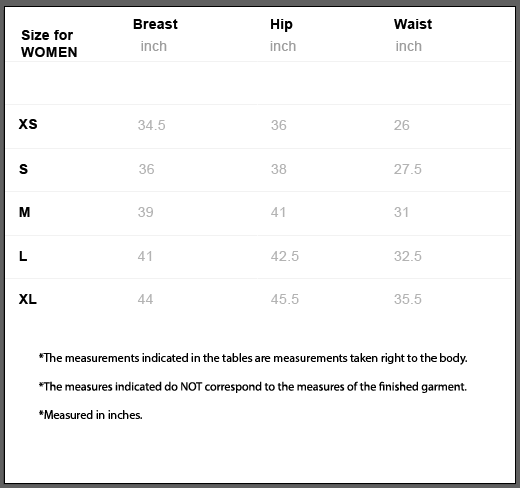Screen dimensions: 520x488
Task: Click the note about measurements taken right to body
Action: click(253, 358)
